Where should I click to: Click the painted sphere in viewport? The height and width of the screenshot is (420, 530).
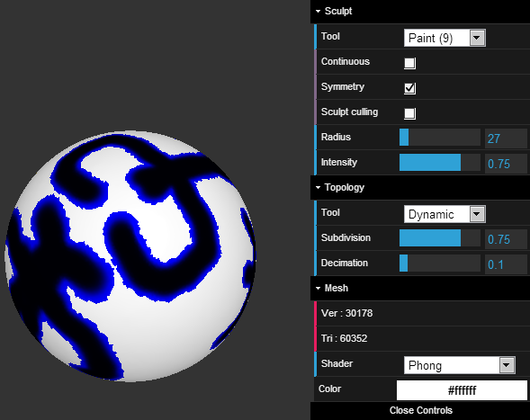130,256
